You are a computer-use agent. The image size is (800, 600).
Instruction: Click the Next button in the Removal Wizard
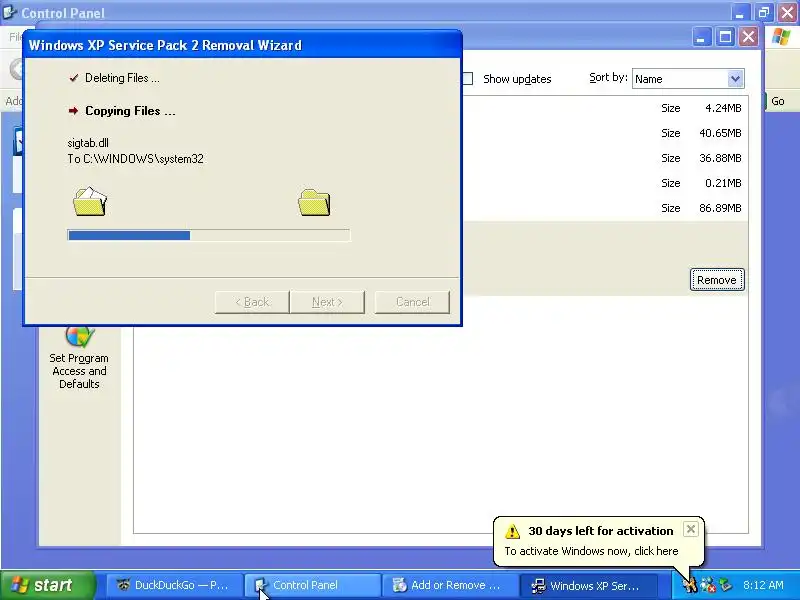point(327,302)
